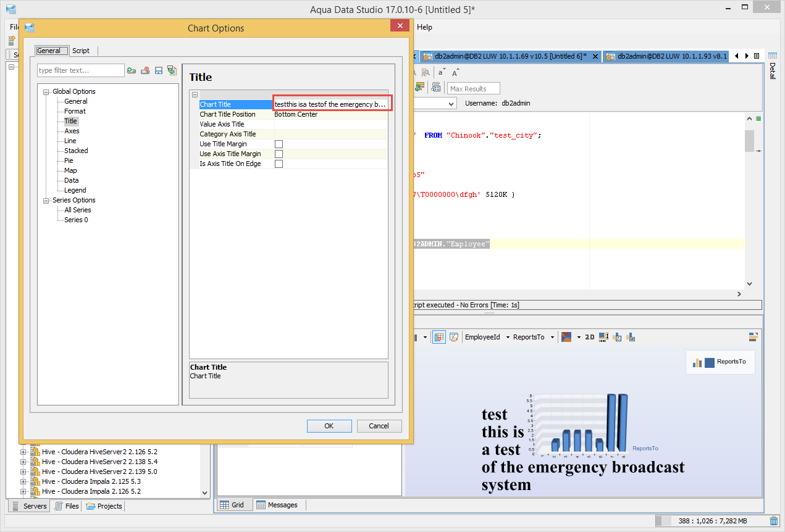Click the execute icon left of Max Results

pos(420,88)
